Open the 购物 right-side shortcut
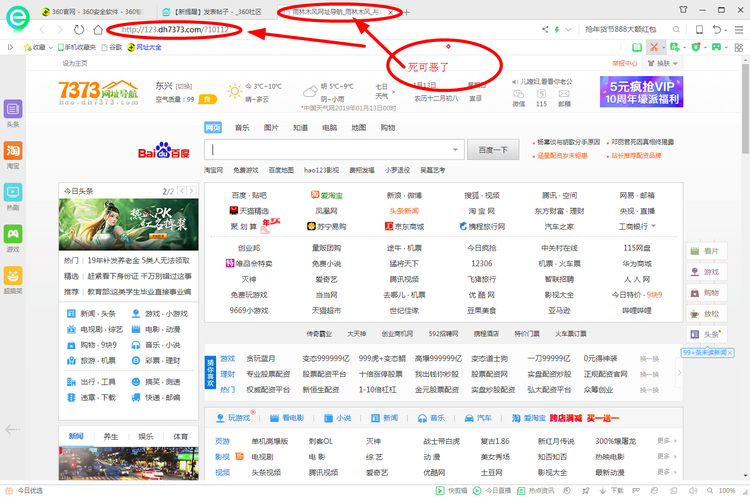This screenshot has height=497, width=750. coord(706,293)
